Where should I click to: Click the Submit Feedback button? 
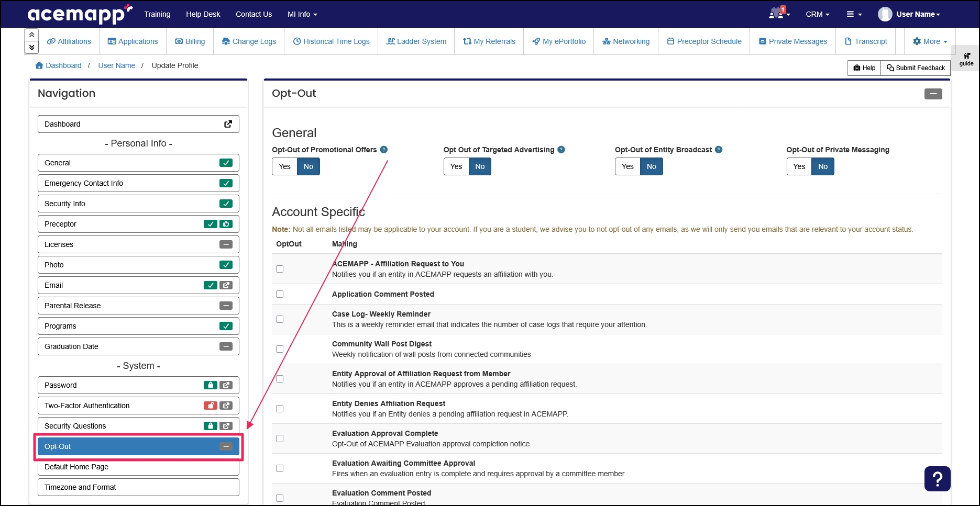[x=915, y=68]
